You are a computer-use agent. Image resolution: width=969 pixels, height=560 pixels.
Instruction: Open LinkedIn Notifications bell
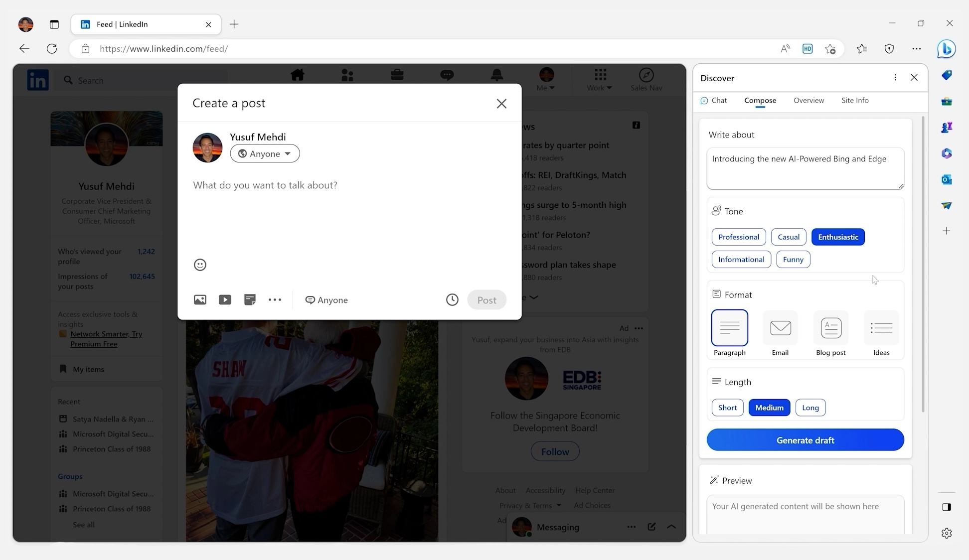[497, 75]
